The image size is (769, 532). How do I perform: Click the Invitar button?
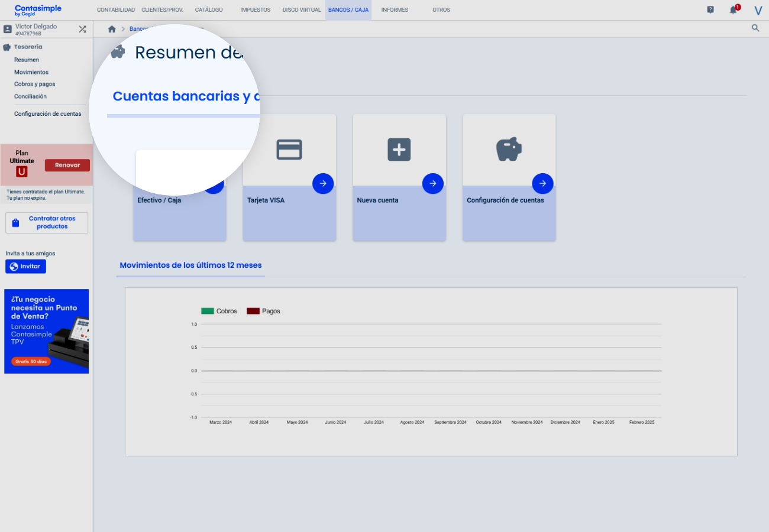pos(25,267)
